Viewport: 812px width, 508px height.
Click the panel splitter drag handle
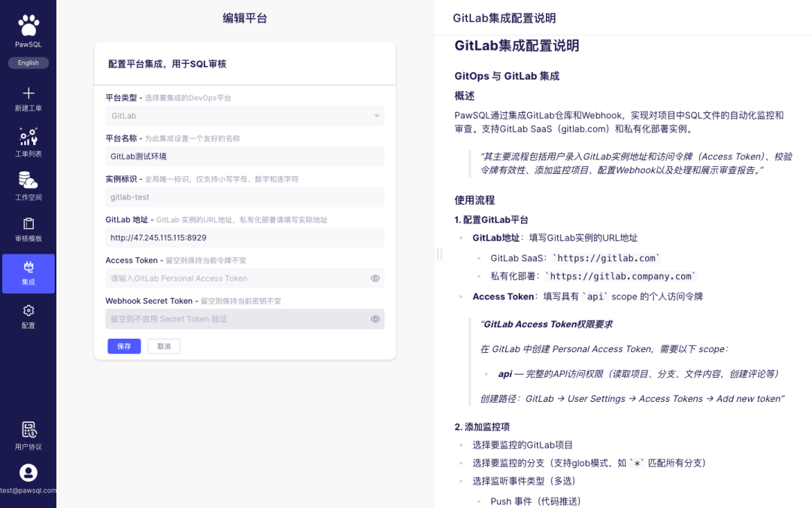(x=440, y=254)
